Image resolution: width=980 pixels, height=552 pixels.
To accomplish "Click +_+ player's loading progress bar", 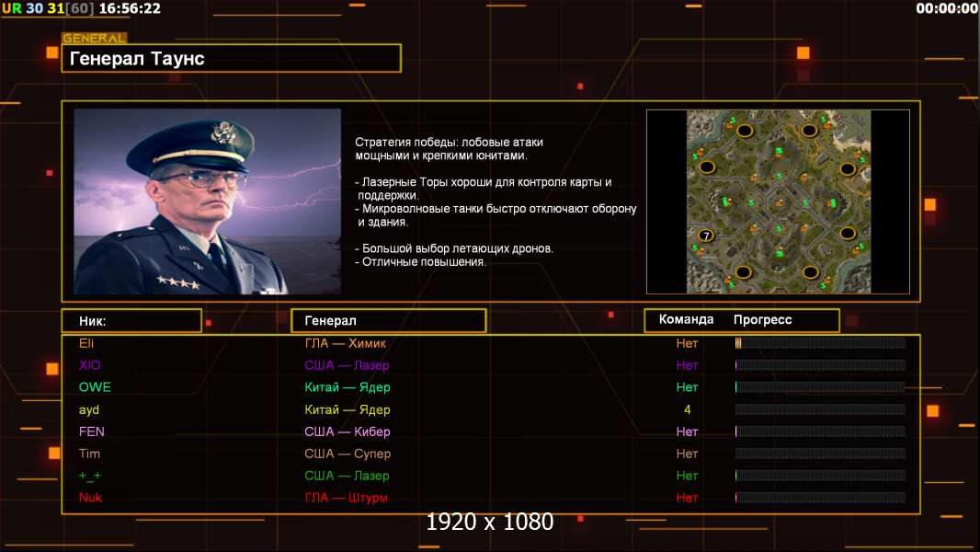I will 820,476.
